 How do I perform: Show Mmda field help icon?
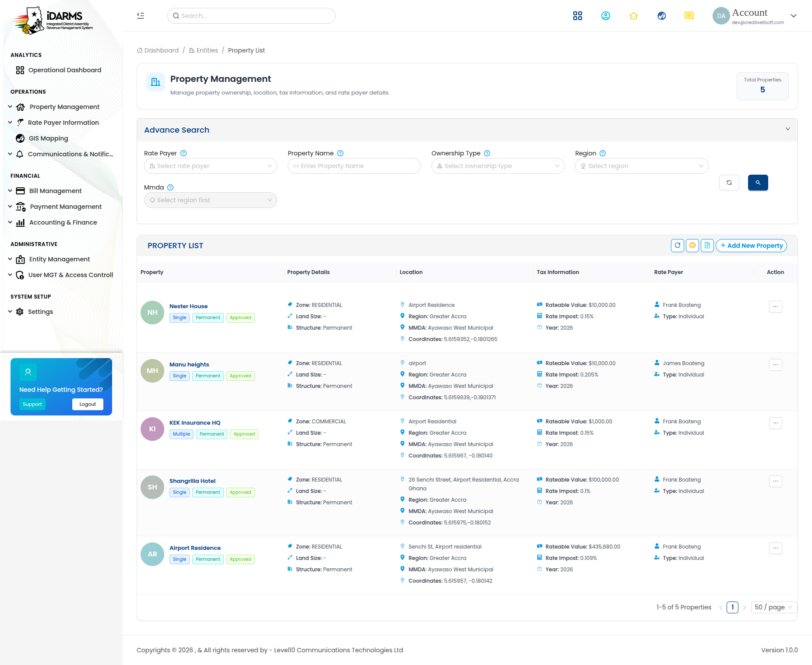[x=170, y=187]
